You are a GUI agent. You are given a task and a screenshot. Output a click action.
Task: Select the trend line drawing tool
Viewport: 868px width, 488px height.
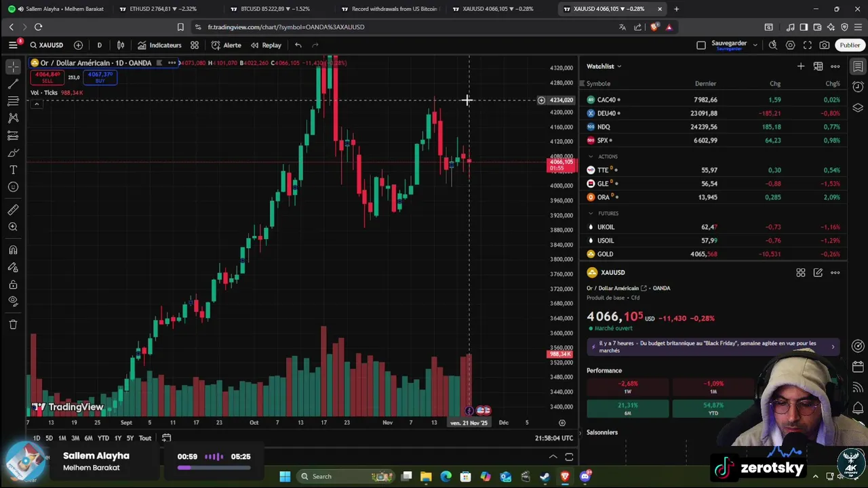point(13,84)
